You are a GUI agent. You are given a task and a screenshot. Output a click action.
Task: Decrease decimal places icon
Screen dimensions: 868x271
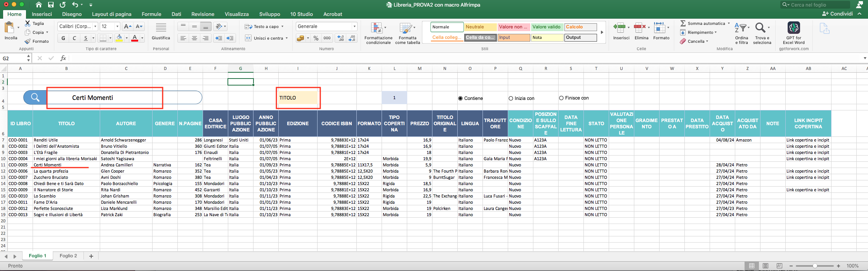tap(352, 38)
